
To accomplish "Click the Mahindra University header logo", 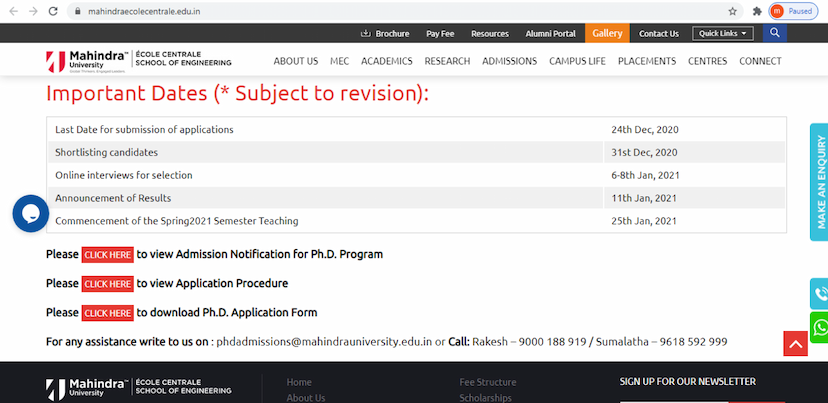I will (138, 61).
